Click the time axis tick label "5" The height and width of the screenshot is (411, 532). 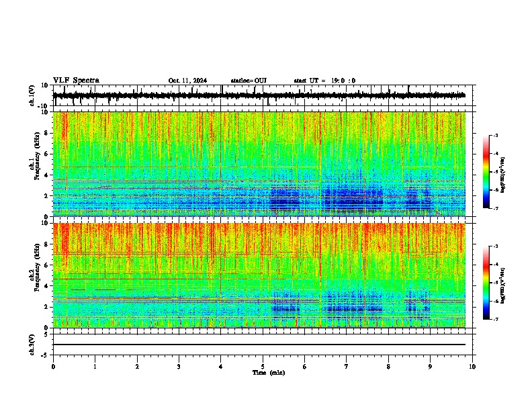[x=263, y=367]
